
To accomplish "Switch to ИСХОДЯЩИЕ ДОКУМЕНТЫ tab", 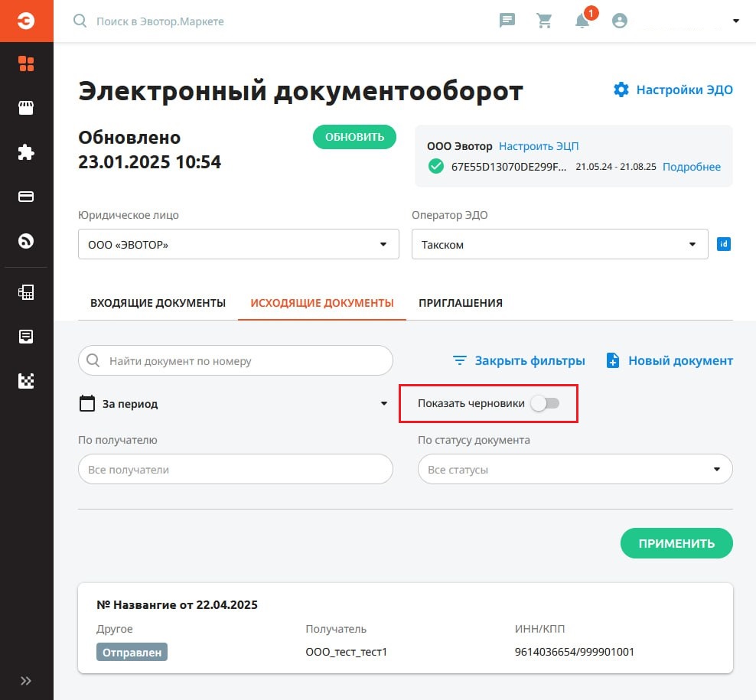I will pyautogui.click(x=322, y=303).
